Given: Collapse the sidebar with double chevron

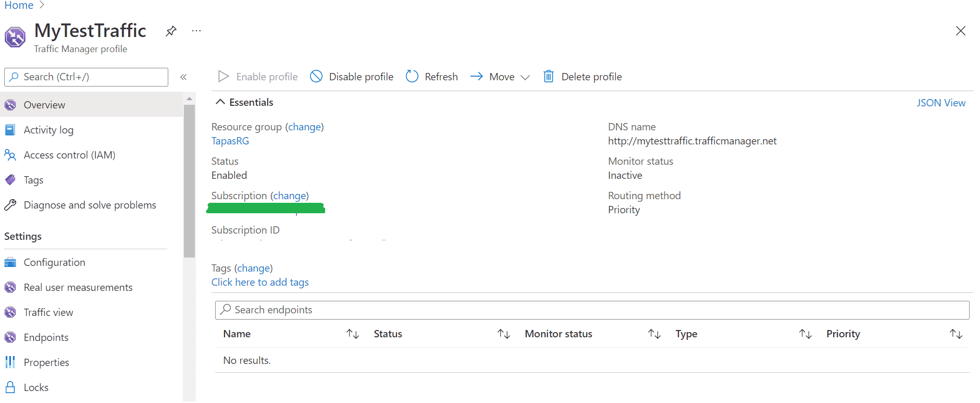Looking at the screenshot, I should click(x=183, y=77).
